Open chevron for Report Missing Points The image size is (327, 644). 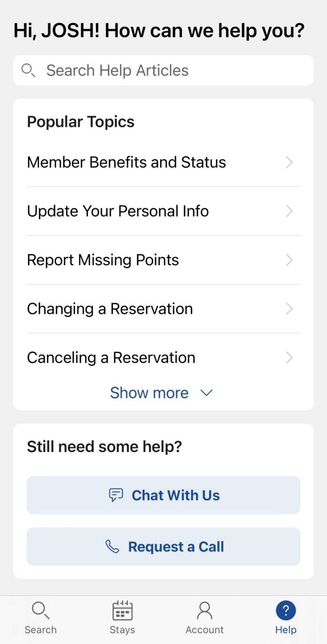(289, 260)
